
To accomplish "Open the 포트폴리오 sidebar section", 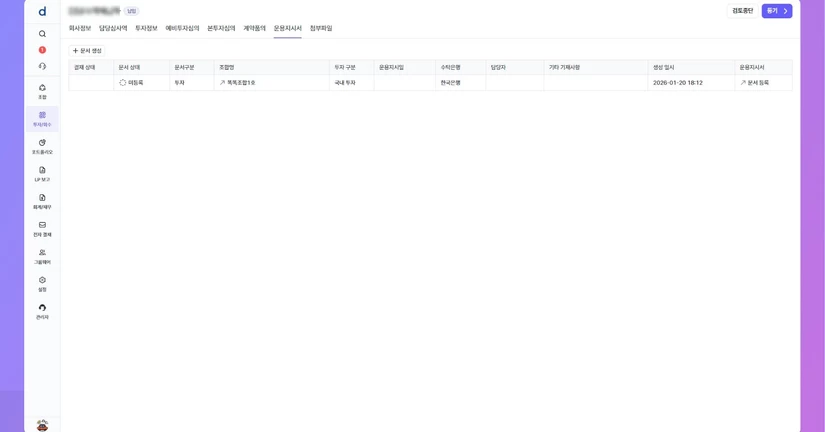I will coord(42,146).
